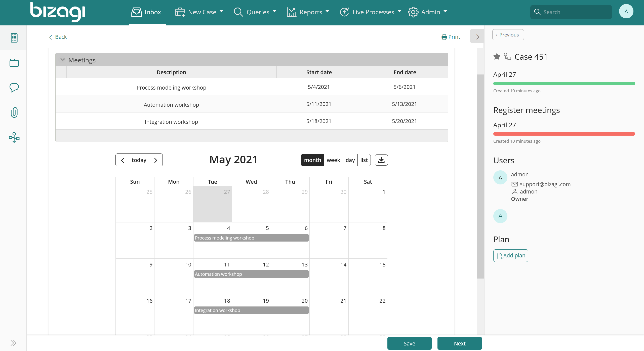The image size is (644, 351).
Task: Click the previous month navigation arrow
Action: coord(123,160)
